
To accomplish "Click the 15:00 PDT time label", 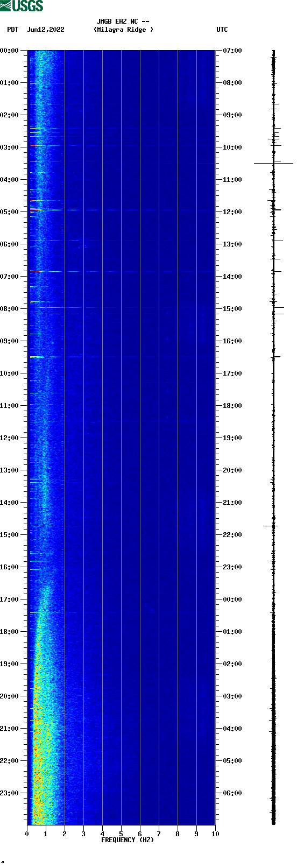I will point(10,535).
